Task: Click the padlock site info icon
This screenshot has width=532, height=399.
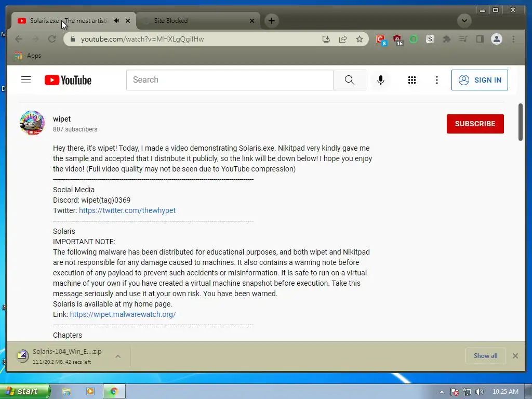Action: coord(73,39)
